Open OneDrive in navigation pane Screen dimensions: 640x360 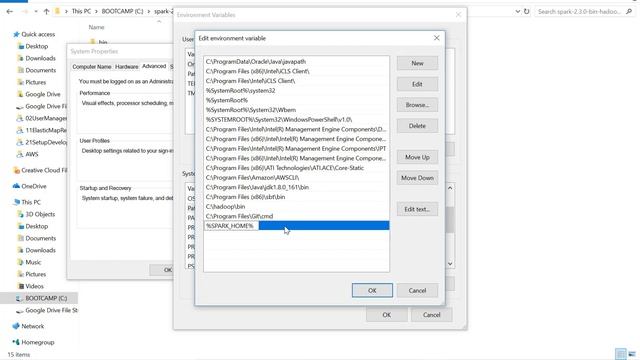pos(33,186)
